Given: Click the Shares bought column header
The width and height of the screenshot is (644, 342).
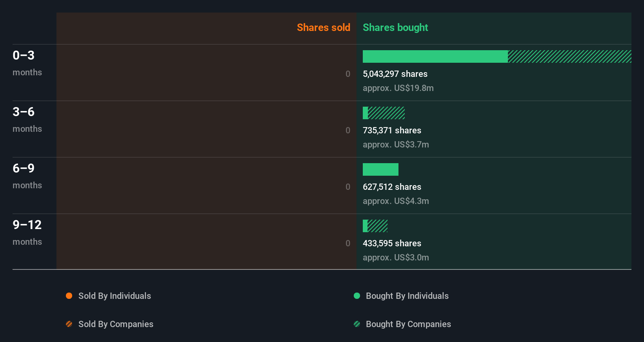Looking at the screenshot, I should tap(395, 27).
